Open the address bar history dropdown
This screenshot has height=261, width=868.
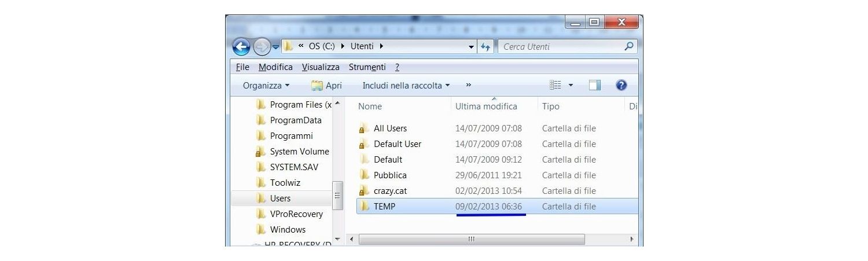coord(472,47)
